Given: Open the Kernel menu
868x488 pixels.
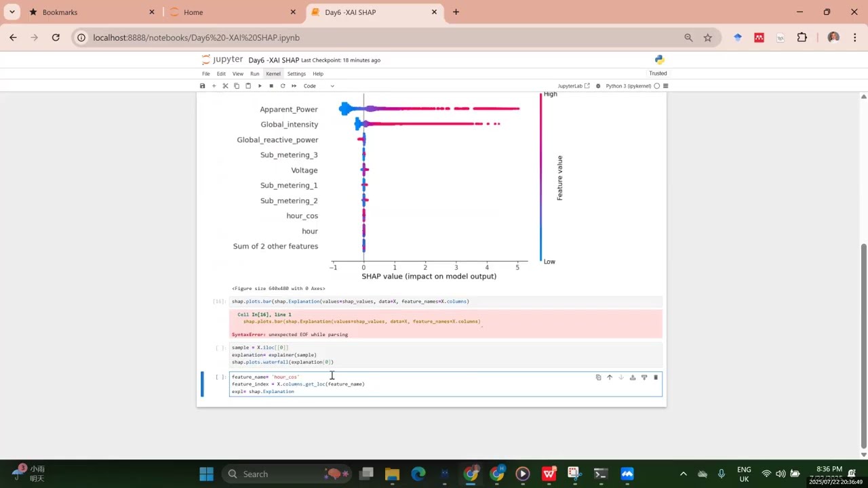Looking at the screenshot, I should 273,74.
